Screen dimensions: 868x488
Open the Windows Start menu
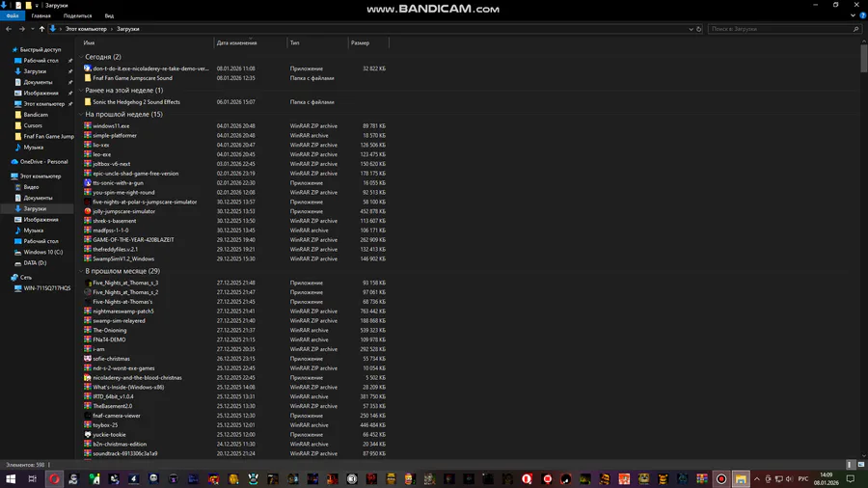click(x=11, y=479)
